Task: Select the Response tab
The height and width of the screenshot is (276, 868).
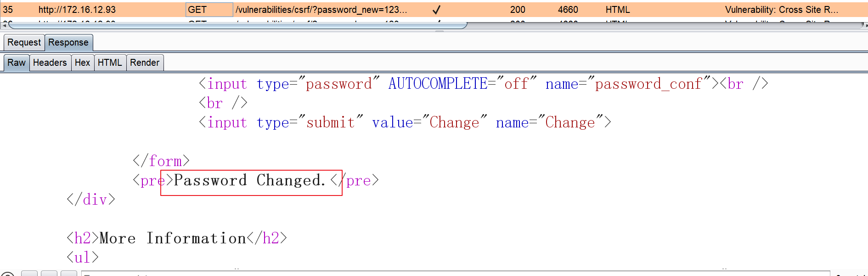Action: [68, 42]
